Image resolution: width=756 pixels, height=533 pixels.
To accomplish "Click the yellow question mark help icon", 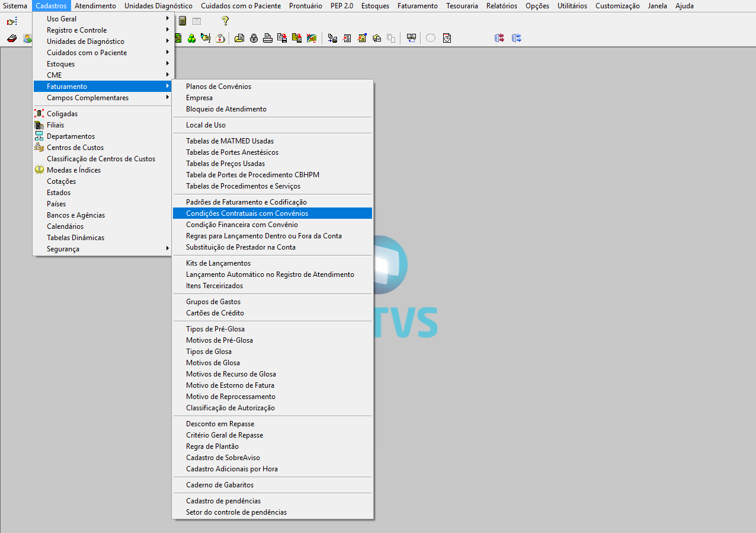I will 225,21.
